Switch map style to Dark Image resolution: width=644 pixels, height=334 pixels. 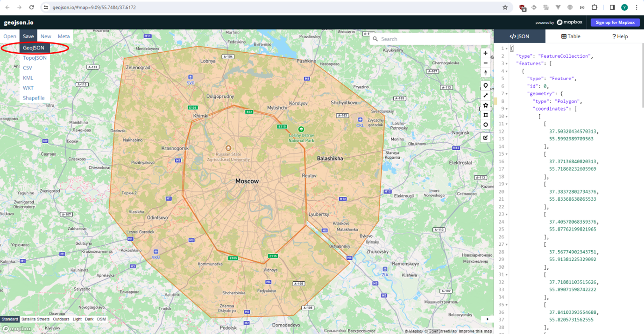coord(89,320)
